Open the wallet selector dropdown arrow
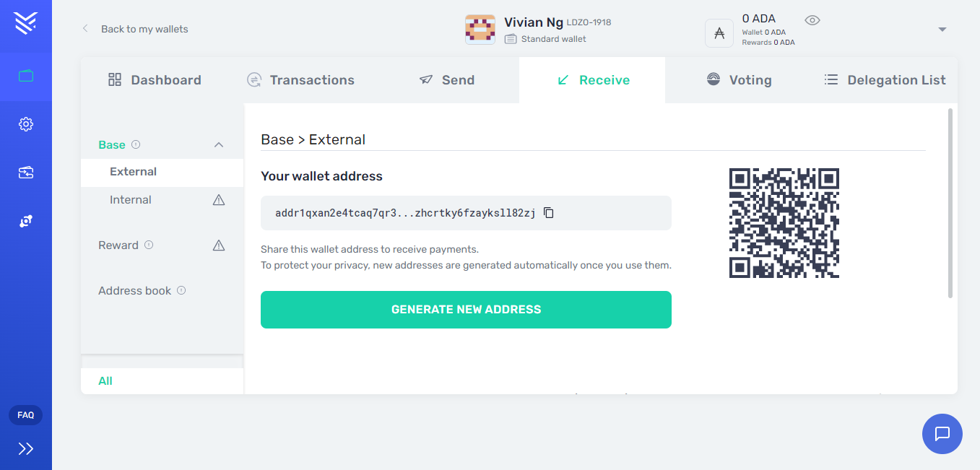 pos(942,30)
